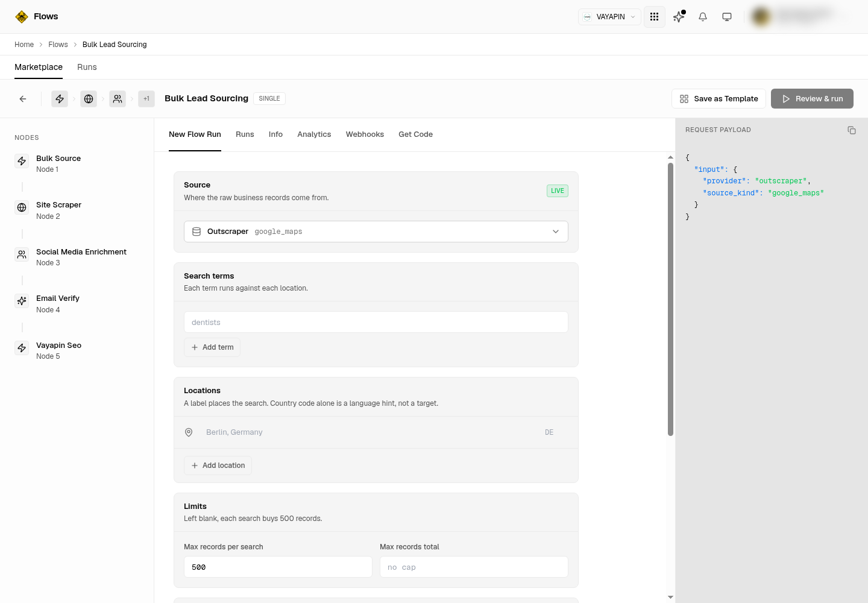Click the DE country code
Screen dimensions: 868x603
click(x=549, y=432)
